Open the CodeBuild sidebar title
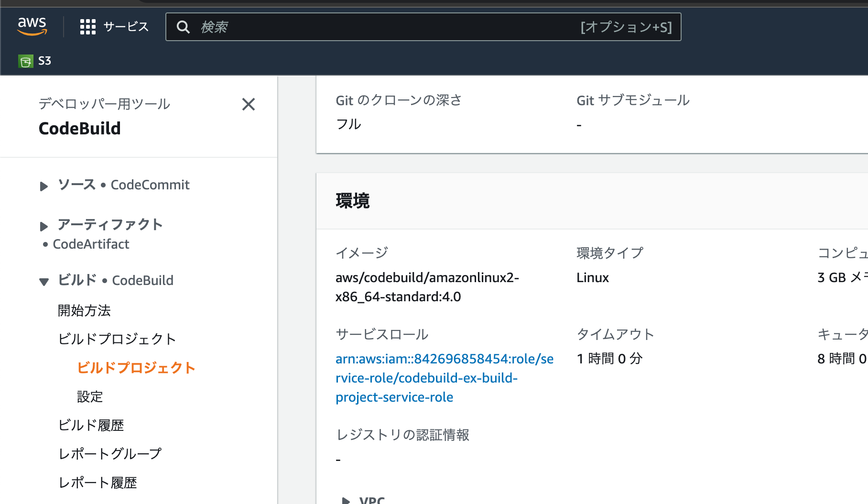This screenshot has height=504, width=868. point(80,129)
